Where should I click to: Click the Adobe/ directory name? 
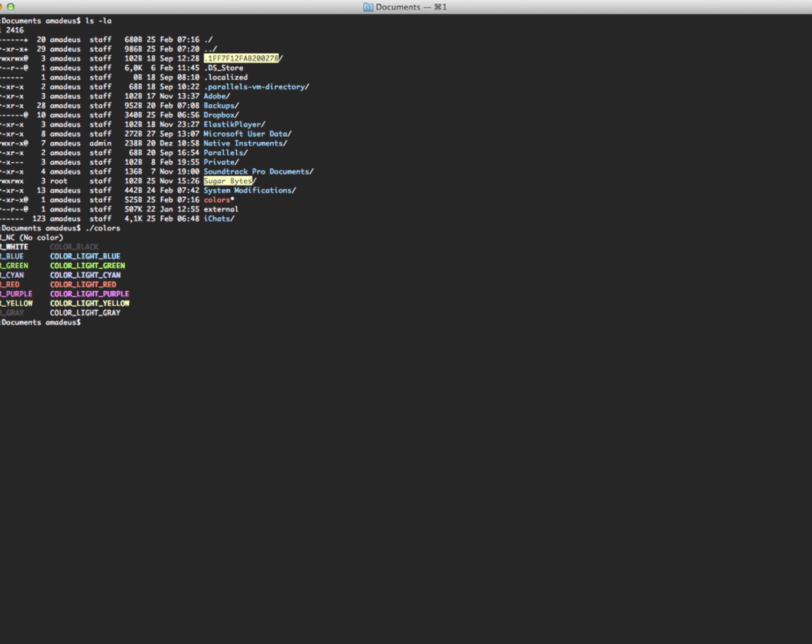click(x=216, y=96)
